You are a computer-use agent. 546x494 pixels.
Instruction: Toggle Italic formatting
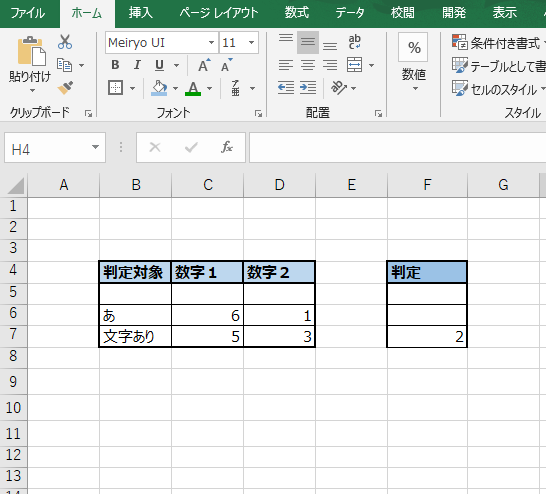[x=137, y=65]
